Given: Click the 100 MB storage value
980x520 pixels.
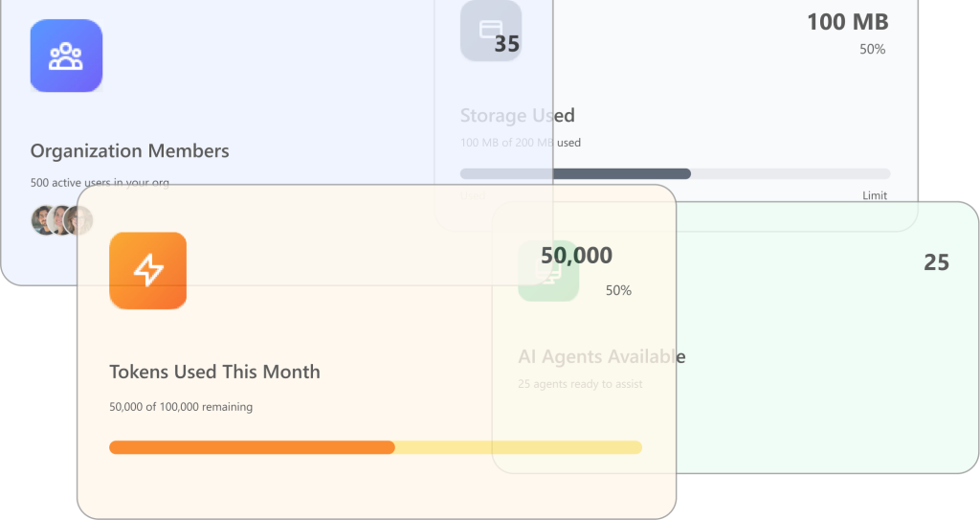Looking at the screenshot, I should 847,22.
